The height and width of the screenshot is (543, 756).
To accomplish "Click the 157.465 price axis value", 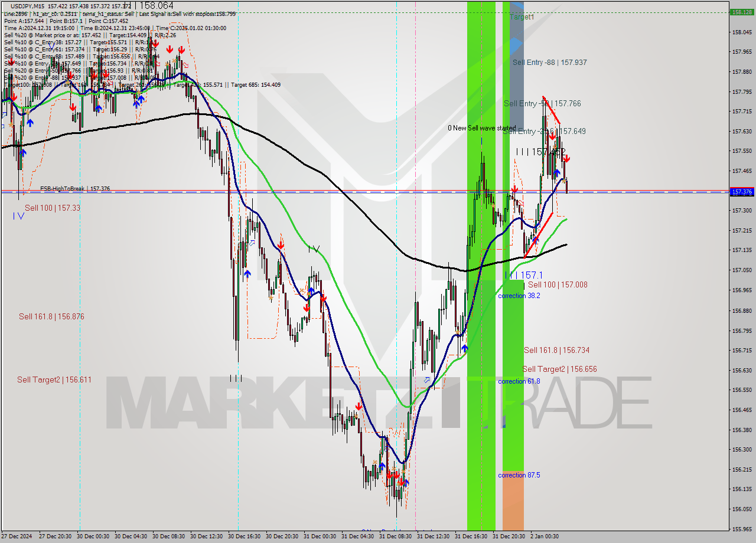I will click(741, 171).
